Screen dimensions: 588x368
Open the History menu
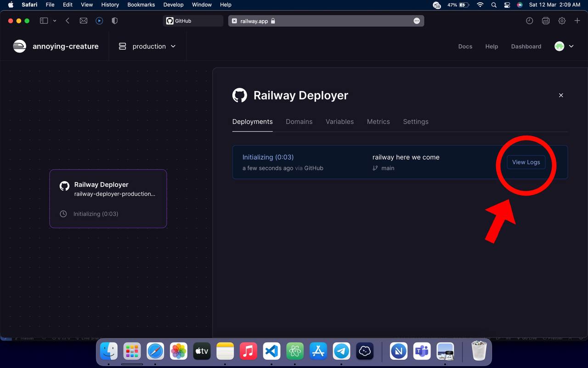tap(110, 5)
